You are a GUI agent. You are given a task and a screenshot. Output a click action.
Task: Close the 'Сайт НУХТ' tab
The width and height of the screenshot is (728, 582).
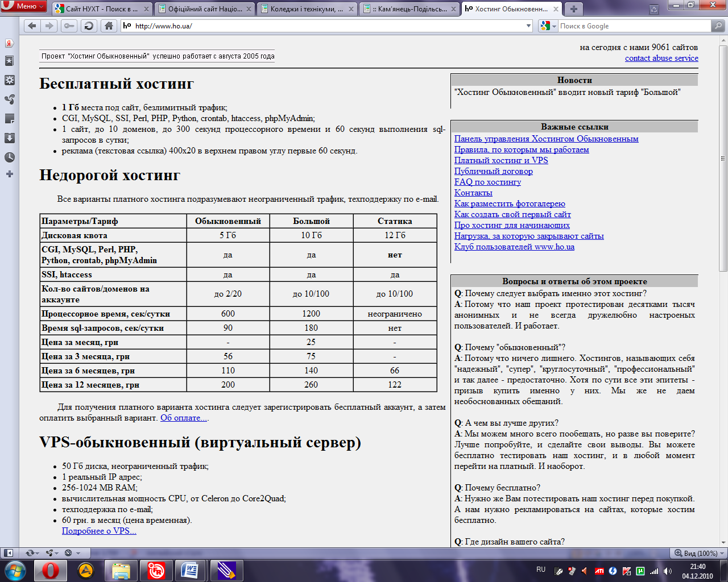point(146,9)
